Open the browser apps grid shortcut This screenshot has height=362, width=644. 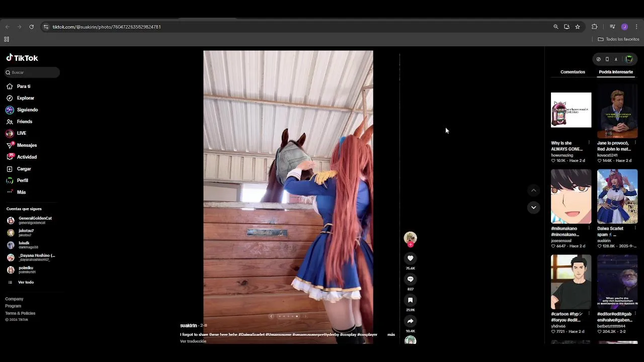coord(7,39)
